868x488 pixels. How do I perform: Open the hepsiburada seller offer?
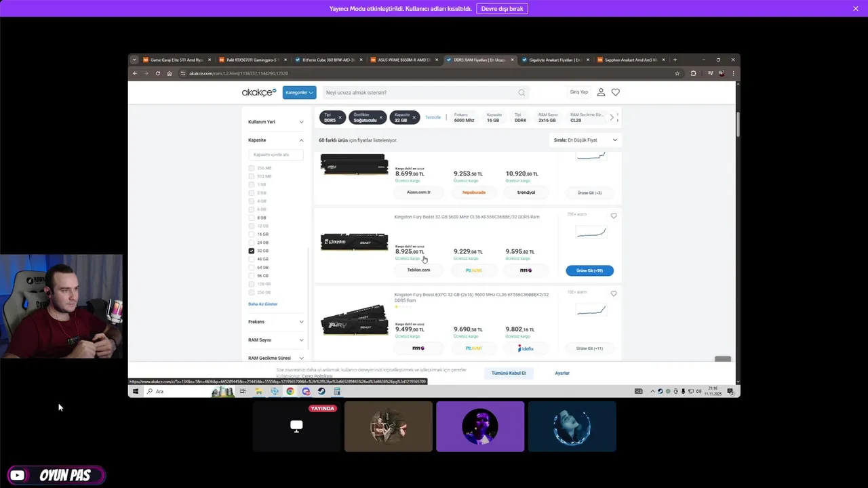pyautogui.click(x=474, y=192)
